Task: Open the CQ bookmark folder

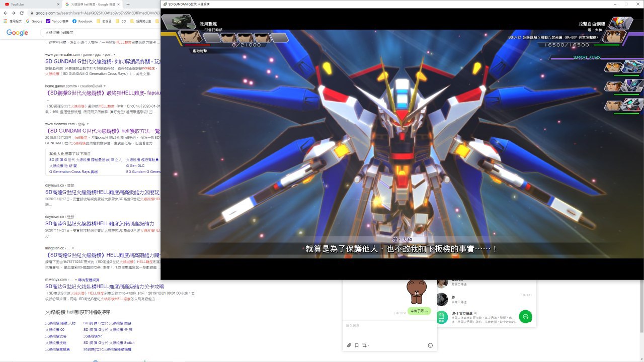Action: [x=120, y=21]
